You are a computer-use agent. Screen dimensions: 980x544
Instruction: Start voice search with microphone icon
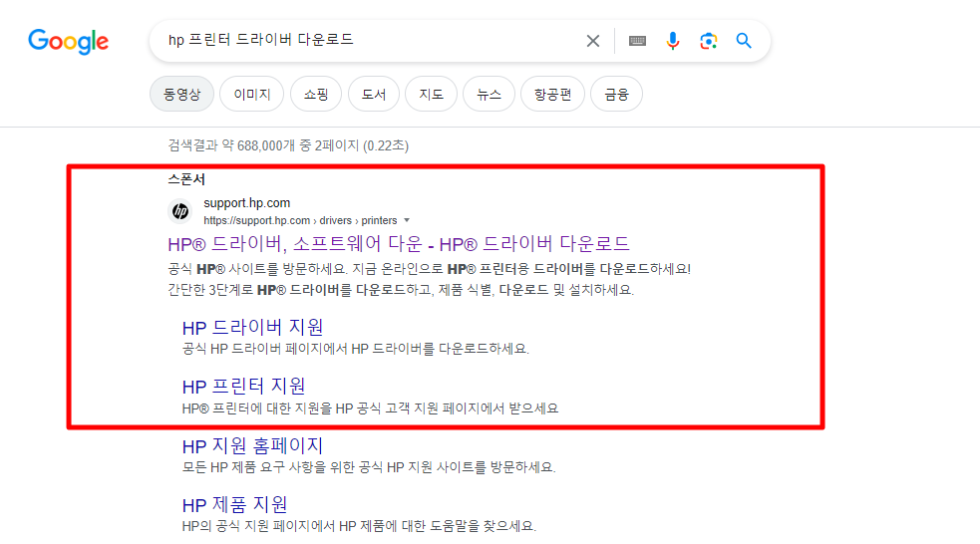click(x=673, y=41)
